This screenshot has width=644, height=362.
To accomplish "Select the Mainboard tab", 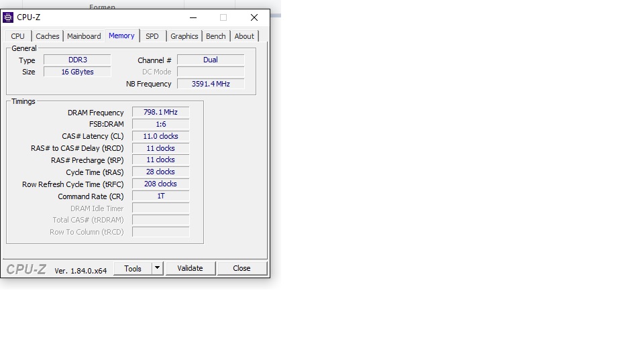I will tap(84, 36).
